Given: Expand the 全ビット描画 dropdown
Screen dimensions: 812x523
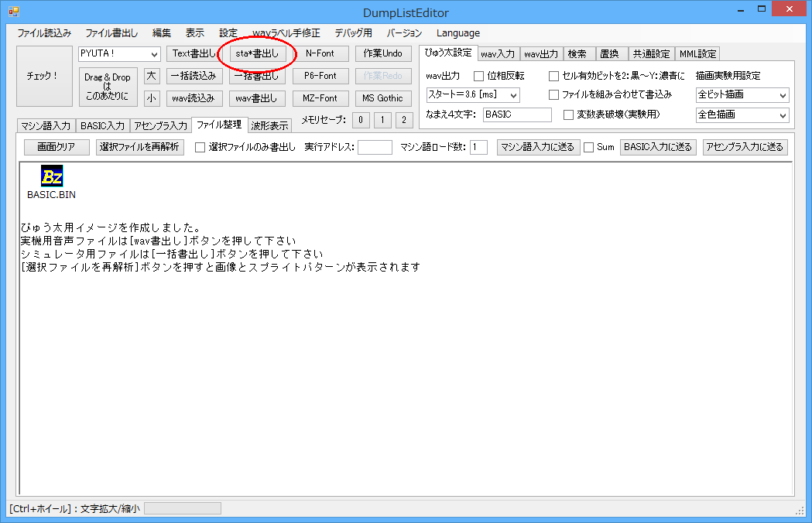Looking at the screenshot, I should click(x=742, y=94).
